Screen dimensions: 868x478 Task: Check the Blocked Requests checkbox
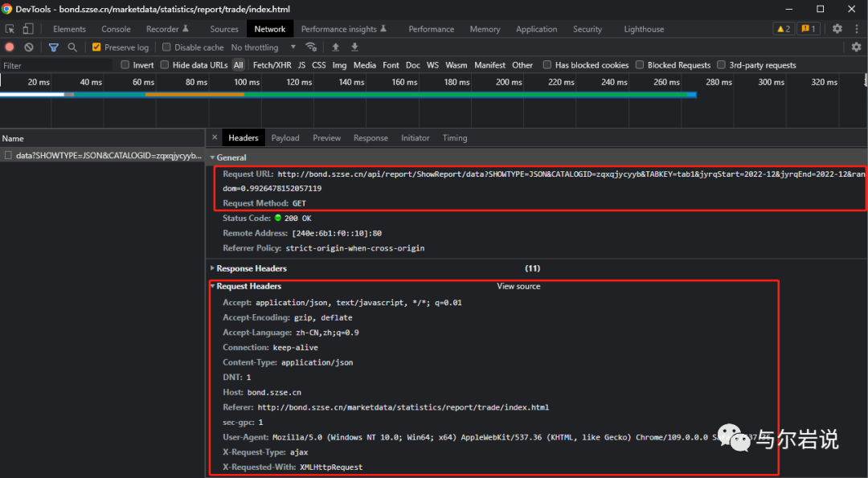pos(640,65)
